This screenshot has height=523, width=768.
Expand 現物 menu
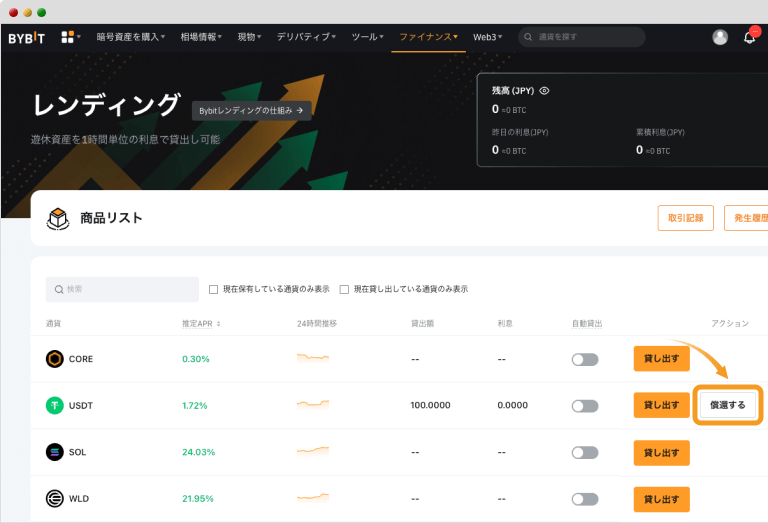click(249, 37)
